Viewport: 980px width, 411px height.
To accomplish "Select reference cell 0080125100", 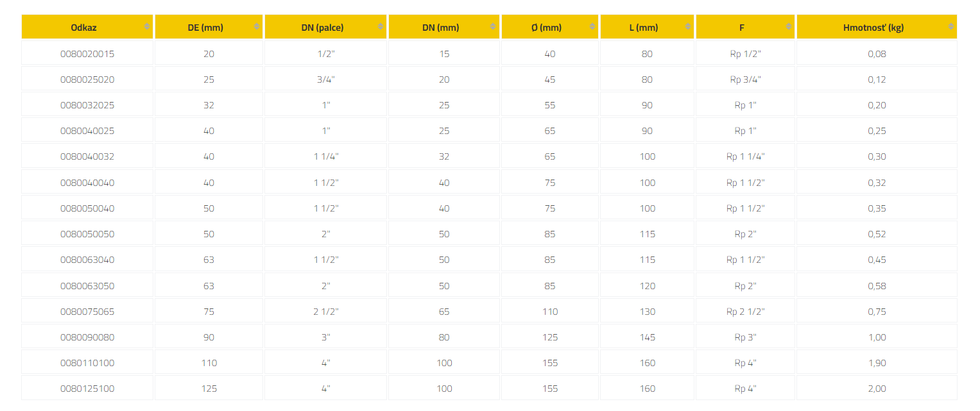I will coord(87,389).
